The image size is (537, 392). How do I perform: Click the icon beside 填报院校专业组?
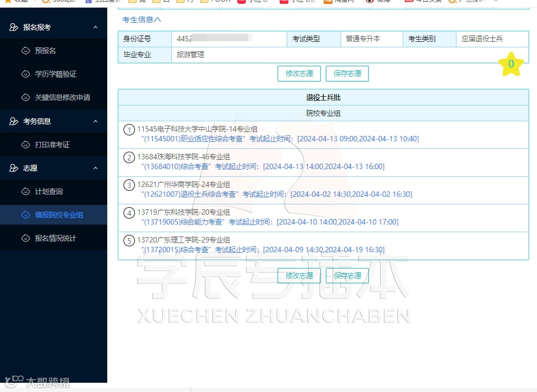click(26, 215)
